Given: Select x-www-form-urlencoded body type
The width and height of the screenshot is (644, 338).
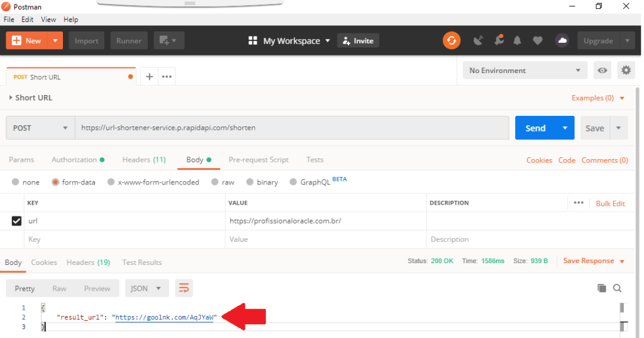Looking at the screenshot, I should (x=111, y=182).
